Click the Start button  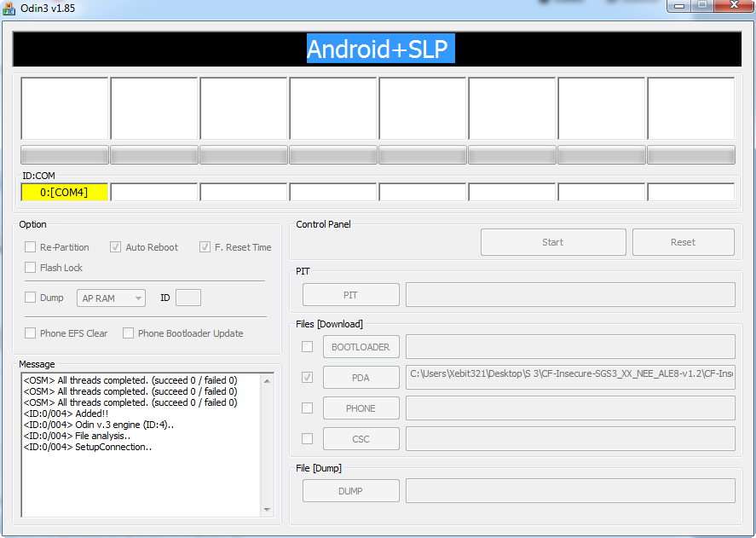[x=553, y=242]
